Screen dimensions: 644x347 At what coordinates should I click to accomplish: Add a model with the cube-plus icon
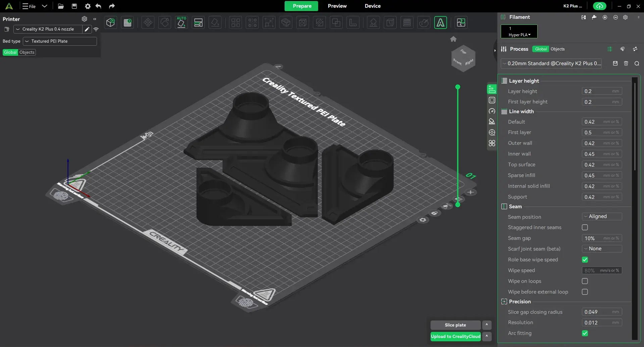(110, 23)
